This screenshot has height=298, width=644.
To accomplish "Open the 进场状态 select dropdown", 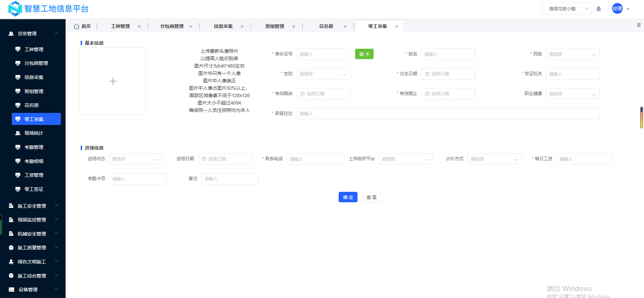I will click(136, 159).
